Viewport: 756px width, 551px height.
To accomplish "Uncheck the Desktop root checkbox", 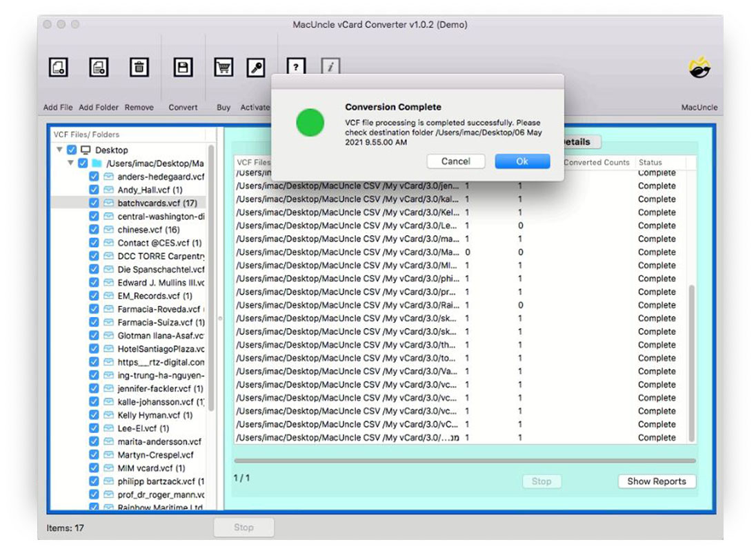I will (x=72, y=150).
